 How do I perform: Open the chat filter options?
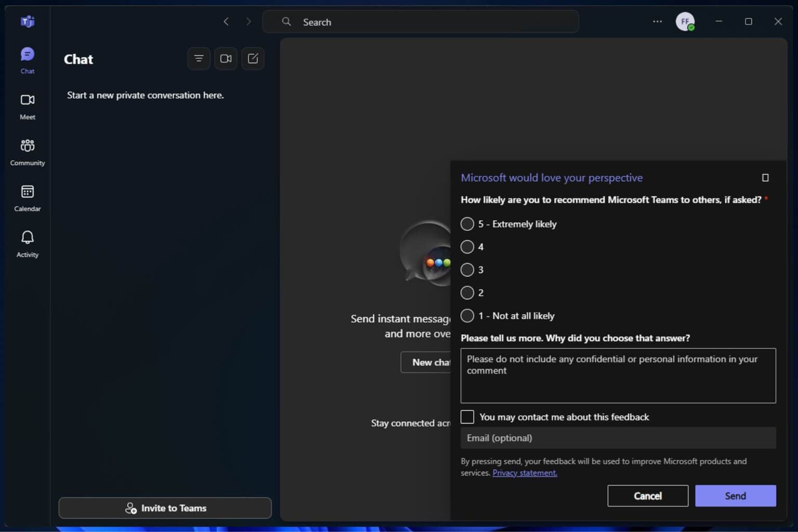198,58
